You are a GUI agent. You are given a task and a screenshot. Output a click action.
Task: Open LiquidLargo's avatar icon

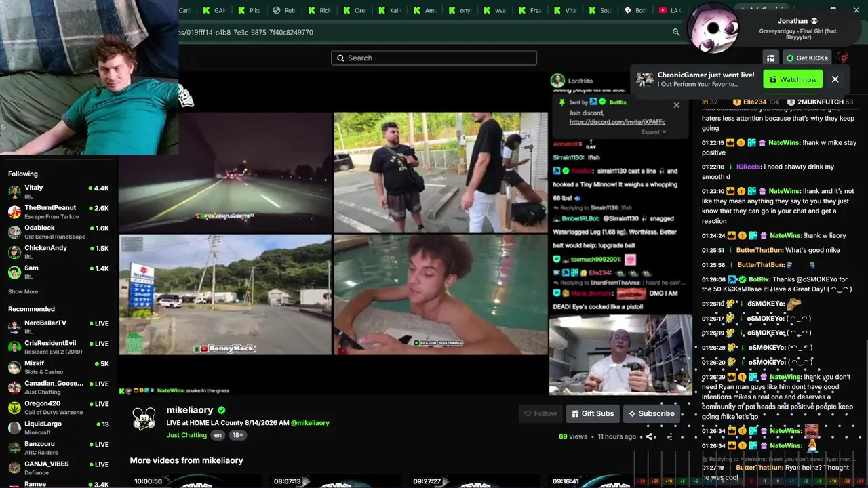click(x=14, y=428)
